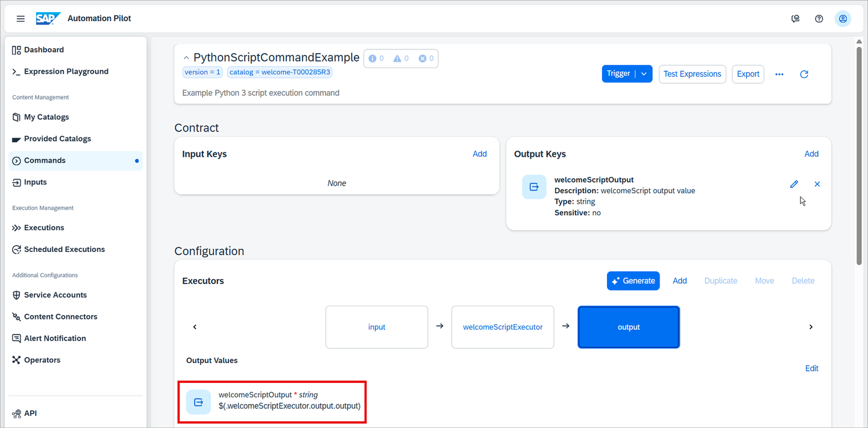Click Edit for Output Values
The width and height of the screenshot is (868, 428).
(x=812, y=368)
